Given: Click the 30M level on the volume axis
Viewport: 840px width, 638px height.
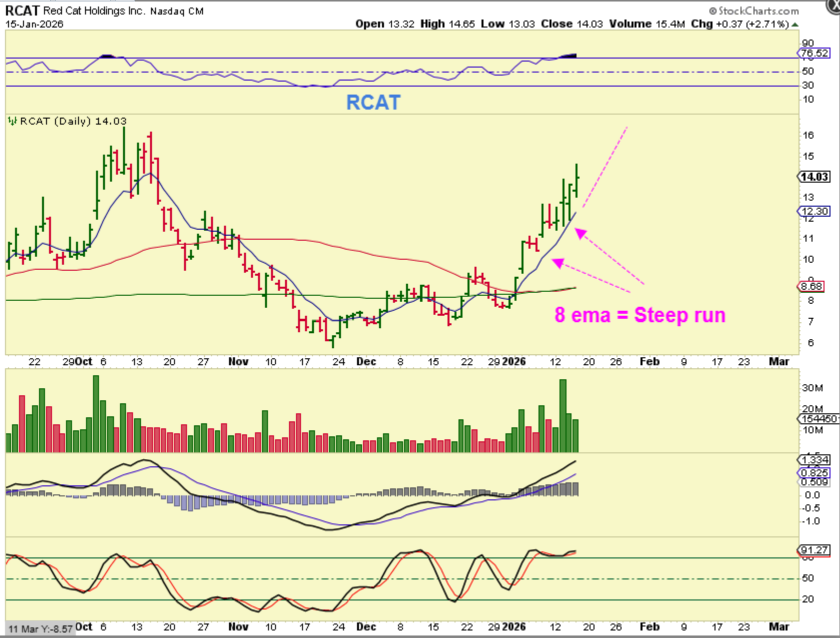Looking at the screenshot, I should click(x=812, y=388).
